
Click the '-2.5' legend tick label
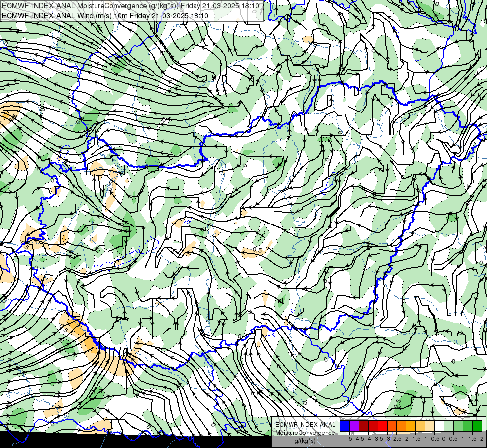[x=396, y=439]
